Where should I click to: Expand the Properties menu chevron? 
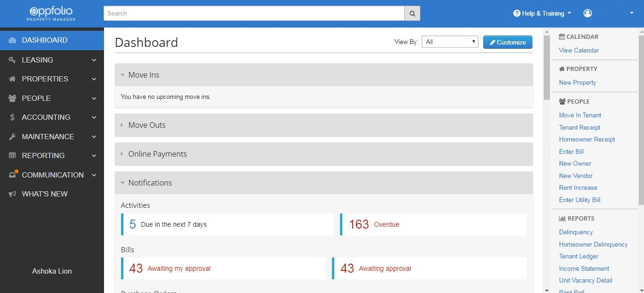pos(94,79)
